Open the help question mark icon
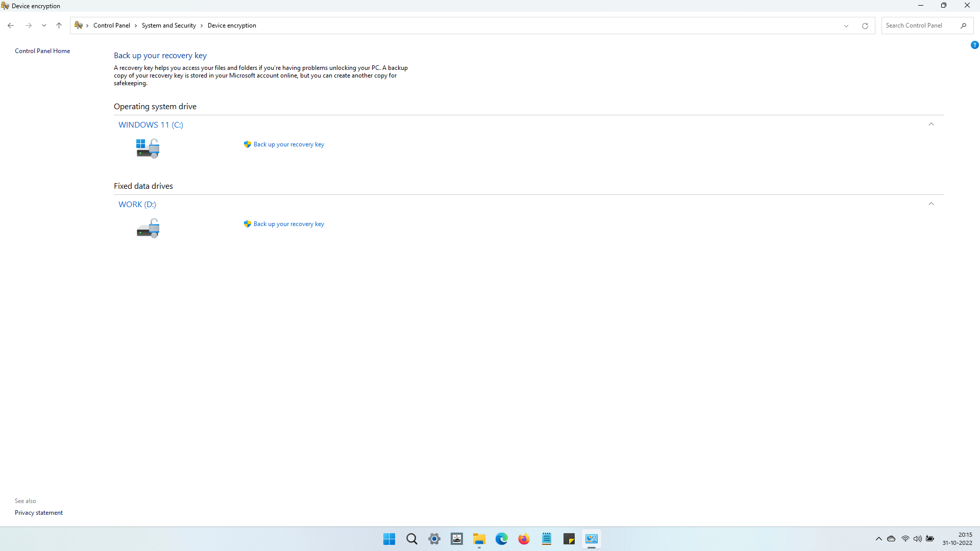 click(x=974, y=45)
